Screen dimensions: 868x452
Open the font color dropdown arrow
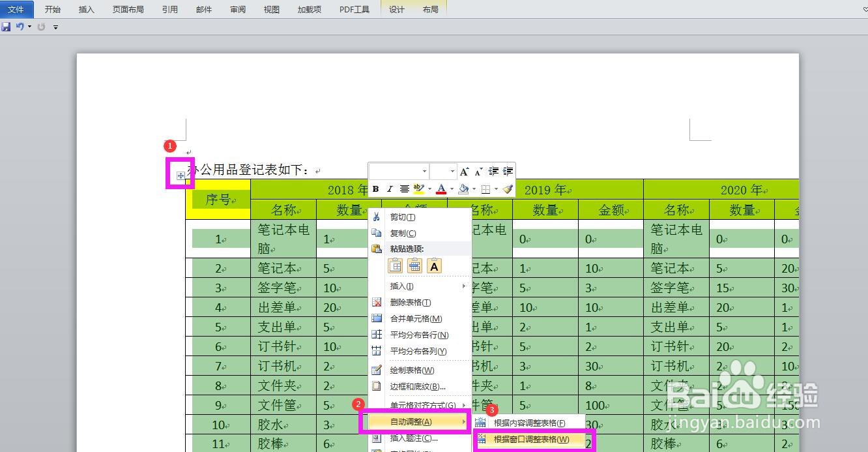pos(452,189)
